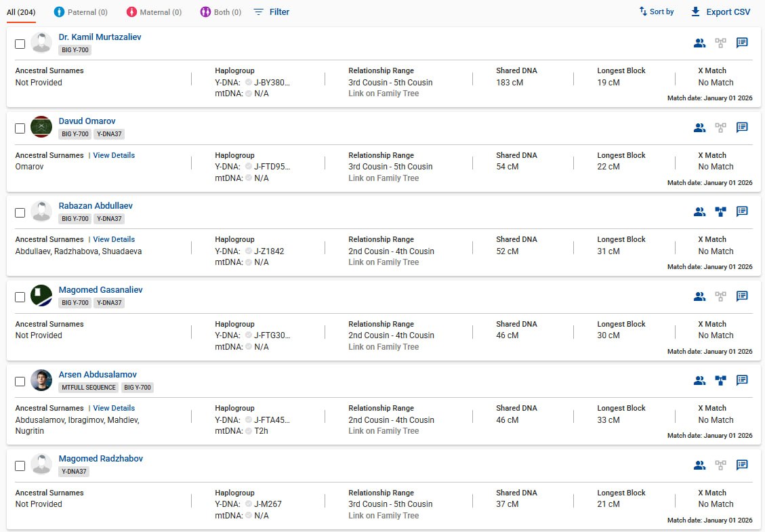Open notes icon for Arsen Abdusalamov
Image resolution: width=765 pixels, height=532 pixels.
pos(742,380)
